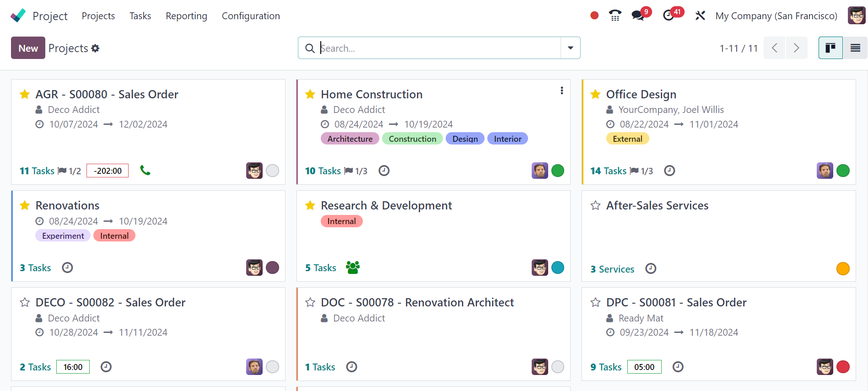Screen dimensions: 868x391
Task: Open My Company (San Francisco) switcher
Action: click(776, 16)
